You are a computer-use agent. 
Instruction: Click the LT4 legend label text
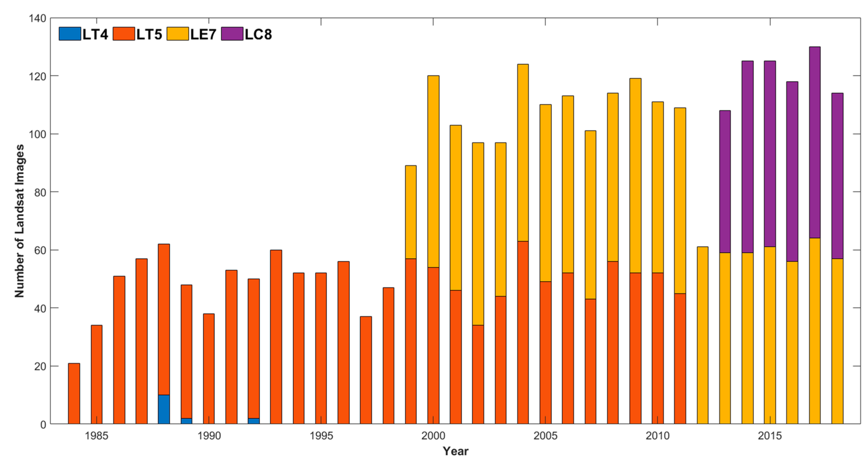[95, 35]
